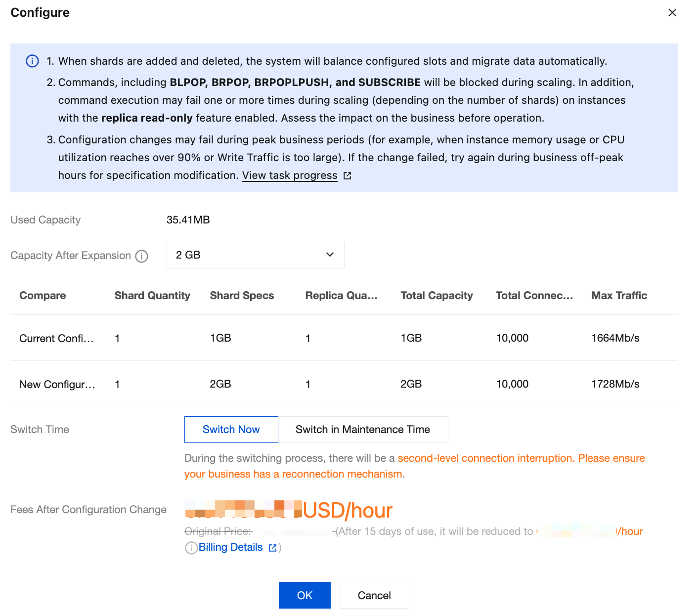Click the external-link icon after Billing Details
The image size is (700, 615).
(x=272, y=548)
